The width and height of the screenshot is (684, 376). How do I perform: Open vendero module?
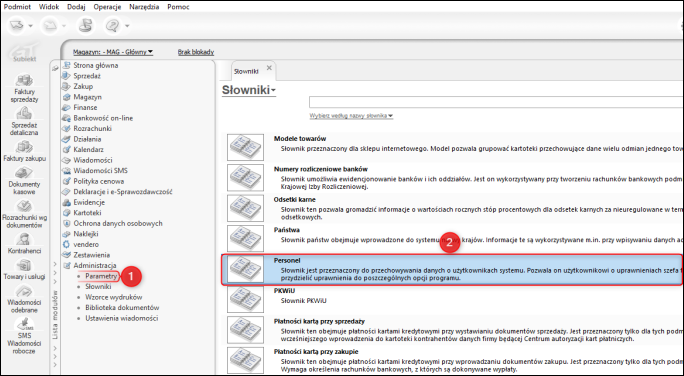click(86, 245)
